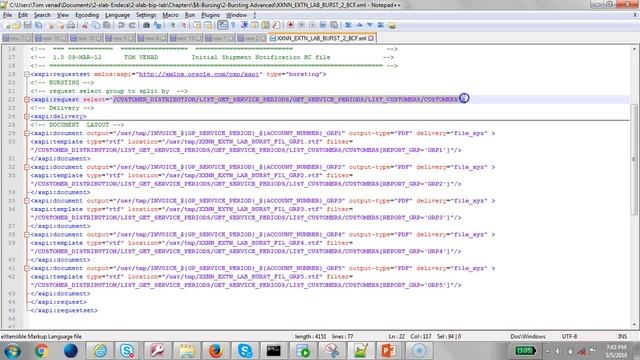
Task: Click the last toolbar plugin icon
Action: pyautogui.click(x=392, y=25)
